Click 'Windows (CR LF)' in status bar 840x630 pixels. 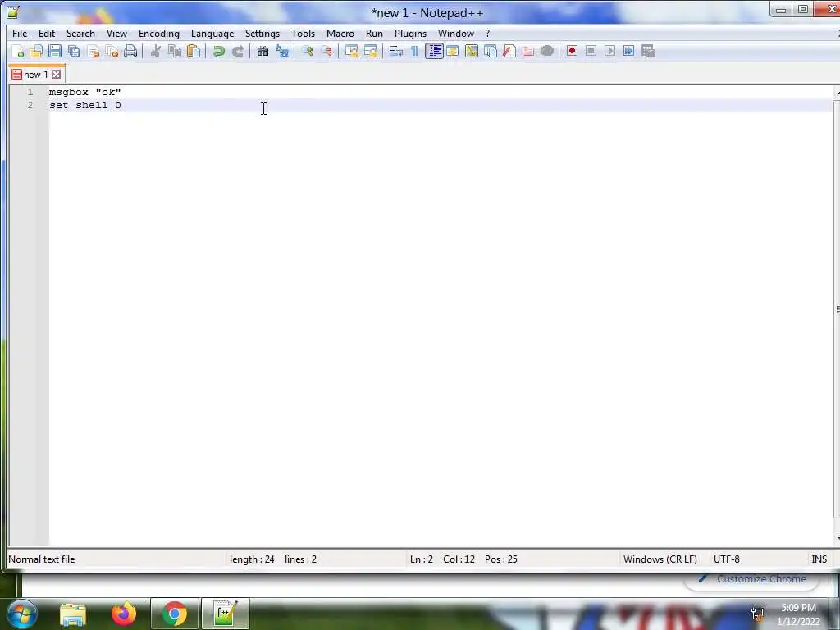click(x=660, y=559)
